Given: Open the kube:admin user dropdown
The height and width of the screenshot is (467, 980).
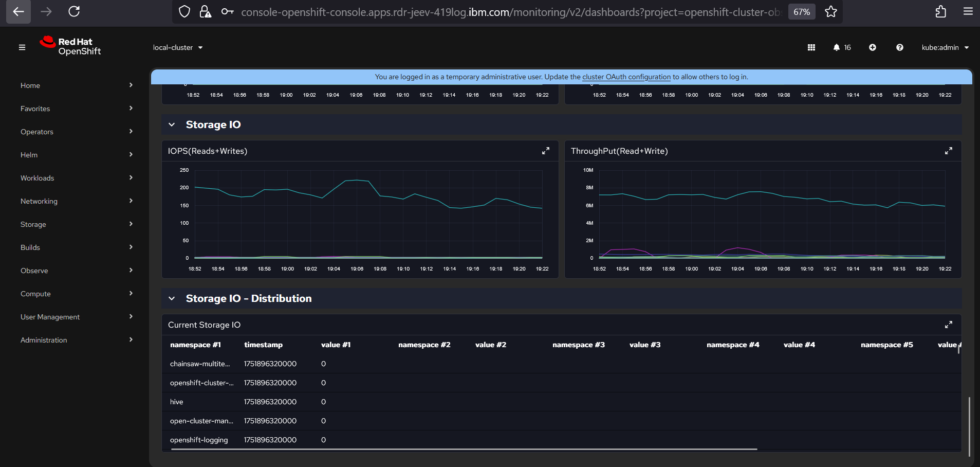Looking at the screenshot, I should pos(945,47).
